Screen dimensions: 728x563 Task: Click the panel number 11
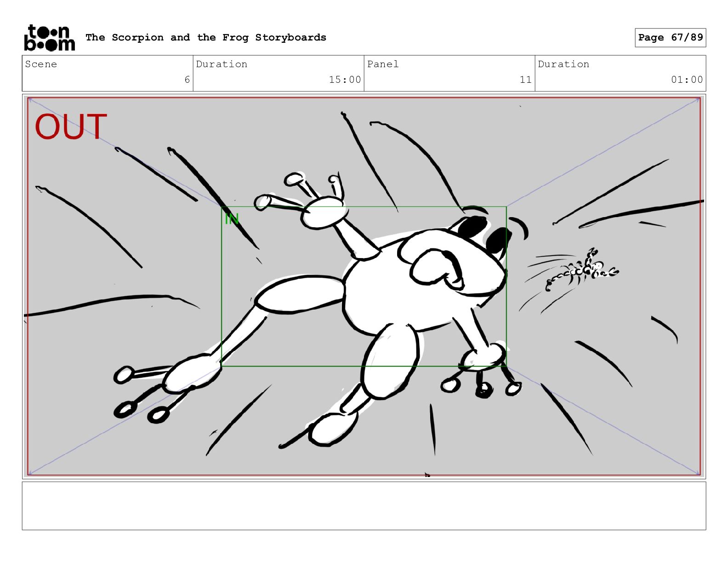tap(526, 80)
